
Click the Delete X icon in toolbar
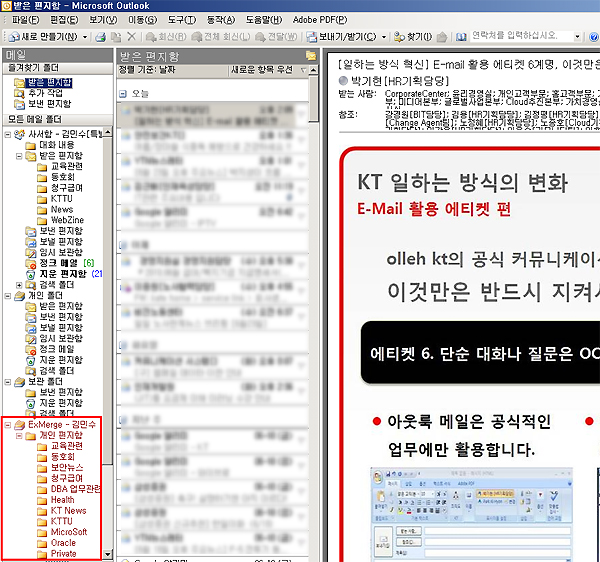click(x=131, y=37)
